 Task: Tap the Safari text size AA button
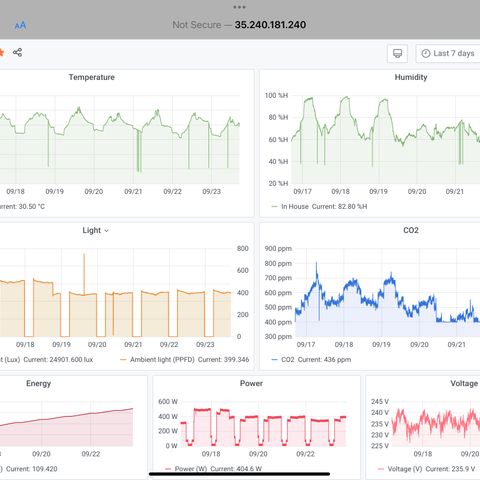(20, 25)
